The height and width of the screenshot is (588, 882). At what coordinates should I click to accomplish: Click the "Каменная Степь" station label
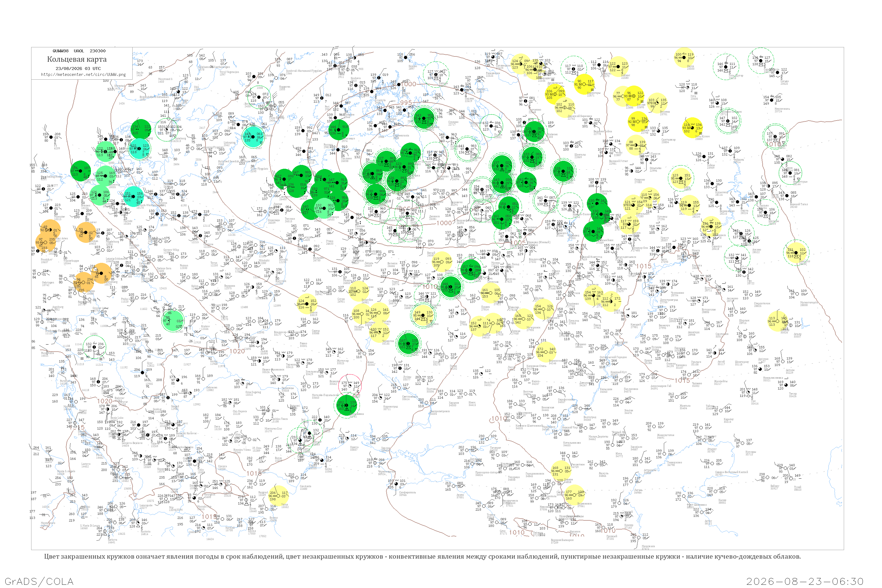[x=537, y=366]
